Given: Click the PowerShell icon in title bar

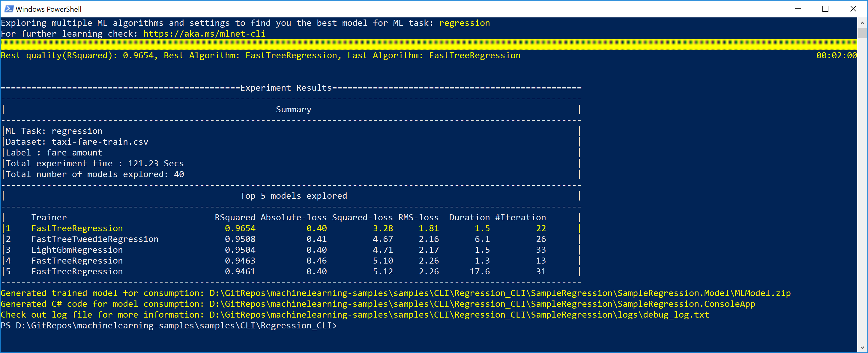Looking at the screenshot, I should tap(9, 9).
